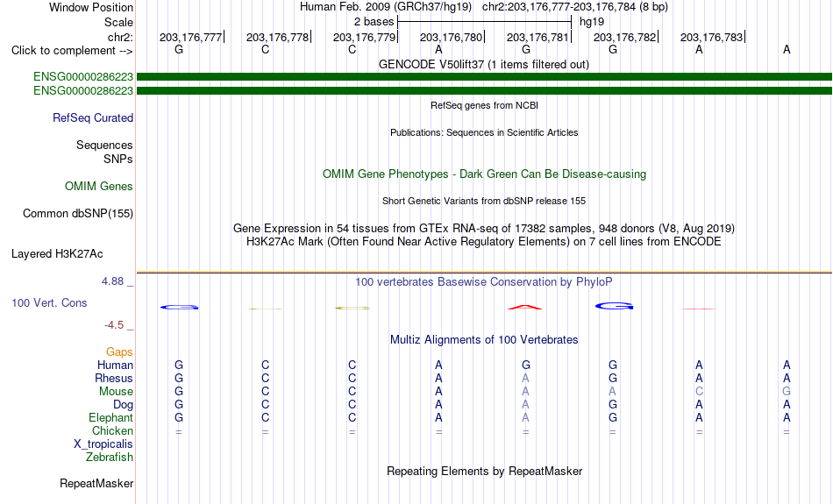
Task: Click GTEx Gene Expression track title
Action: (484, 229)
